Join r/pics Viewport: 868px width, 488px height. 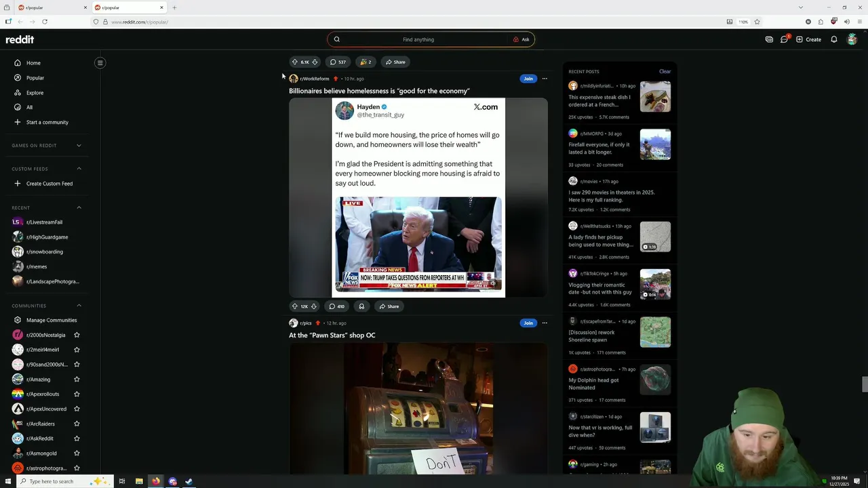point(528,323)
